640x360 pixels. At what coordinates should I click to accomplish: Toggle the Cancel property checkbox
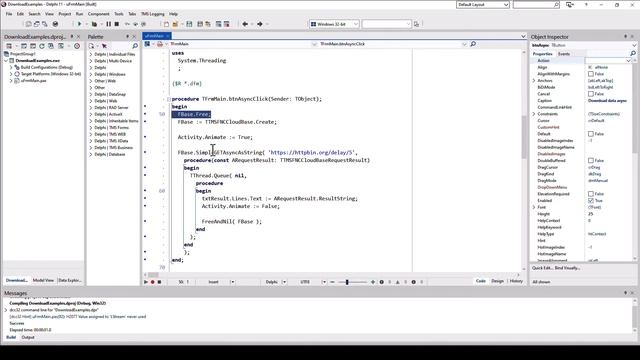591,94
